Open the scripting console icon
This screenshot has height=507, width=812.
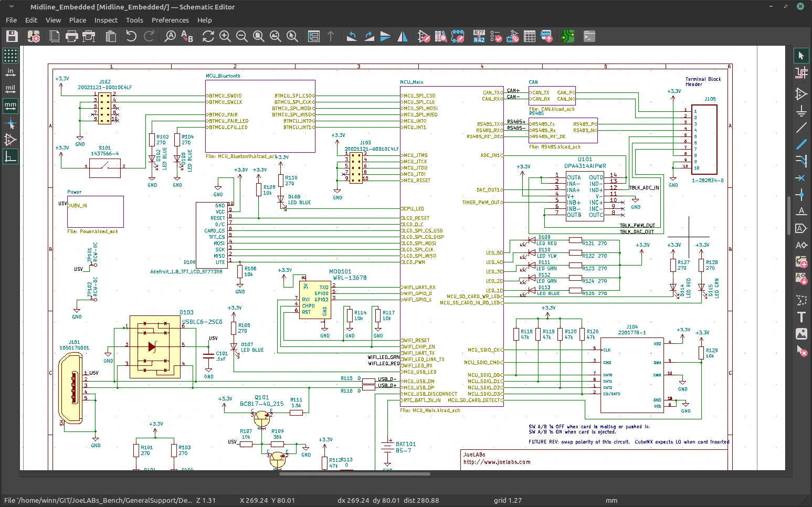point(589,36)
